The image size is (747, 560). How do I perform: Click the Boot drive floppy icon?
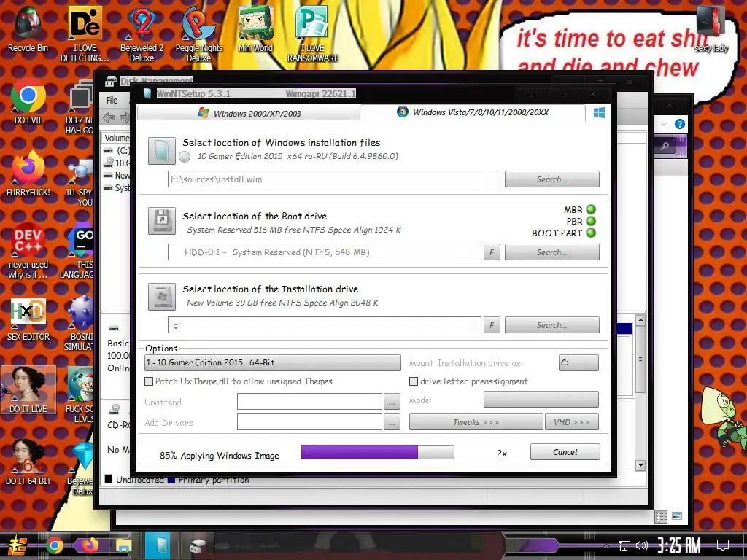click(x=161, y=220)
